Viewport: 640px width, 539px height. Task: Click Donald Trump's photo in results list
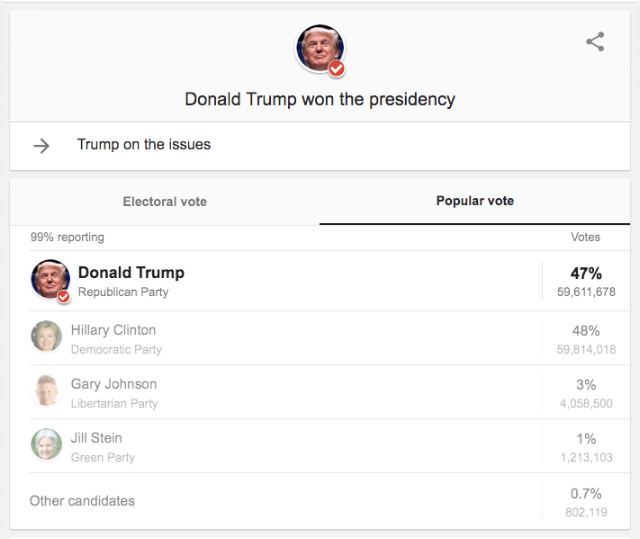50,279
